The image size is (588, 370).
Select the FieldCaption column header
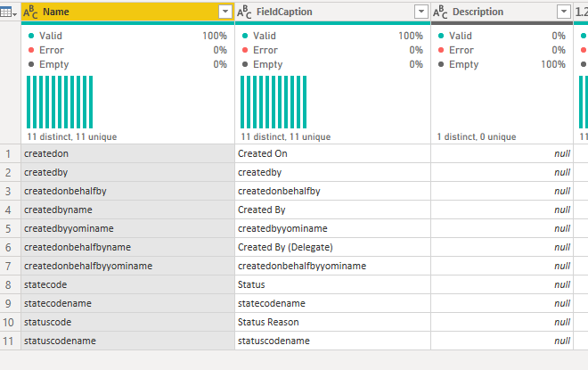click(x=332, y=12)
